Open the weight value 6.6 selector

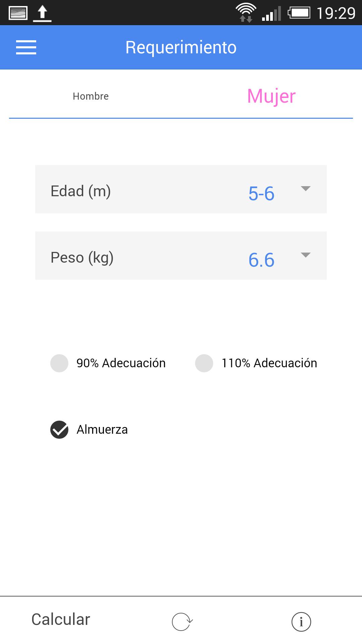point(261,260)
